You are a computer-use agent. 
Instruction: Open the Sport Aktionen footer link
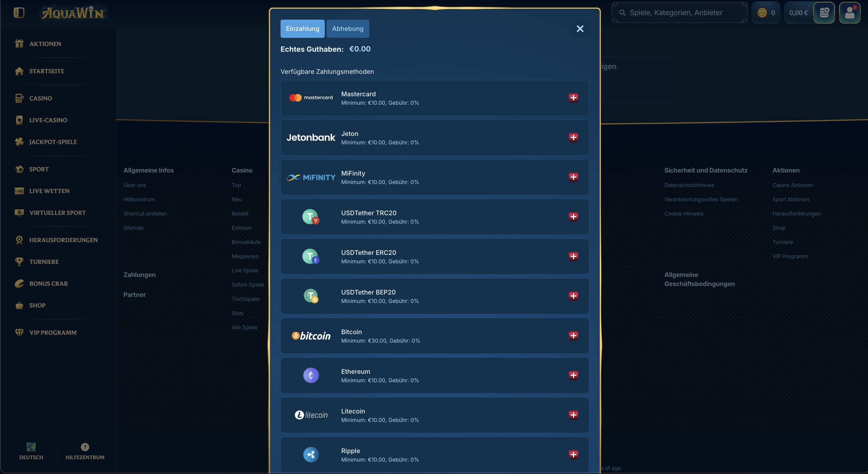tap(791, 199)
